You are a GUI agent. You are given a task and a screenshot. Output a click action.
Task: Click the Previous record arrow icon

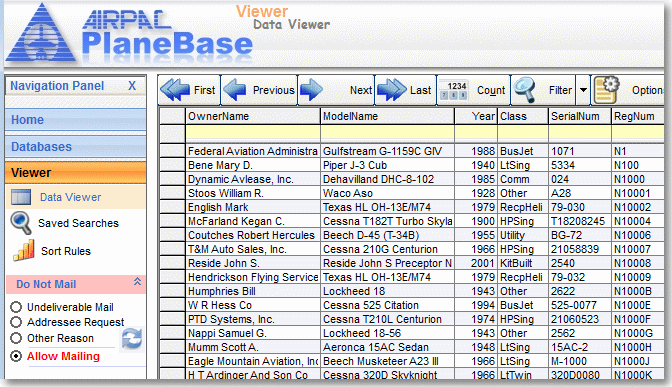[234, 90]
